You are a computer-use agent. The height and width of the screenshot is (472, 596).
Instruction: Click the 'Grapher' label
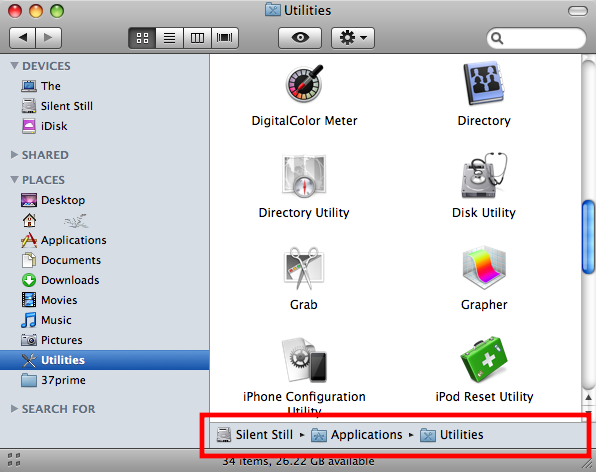(484, 305)
